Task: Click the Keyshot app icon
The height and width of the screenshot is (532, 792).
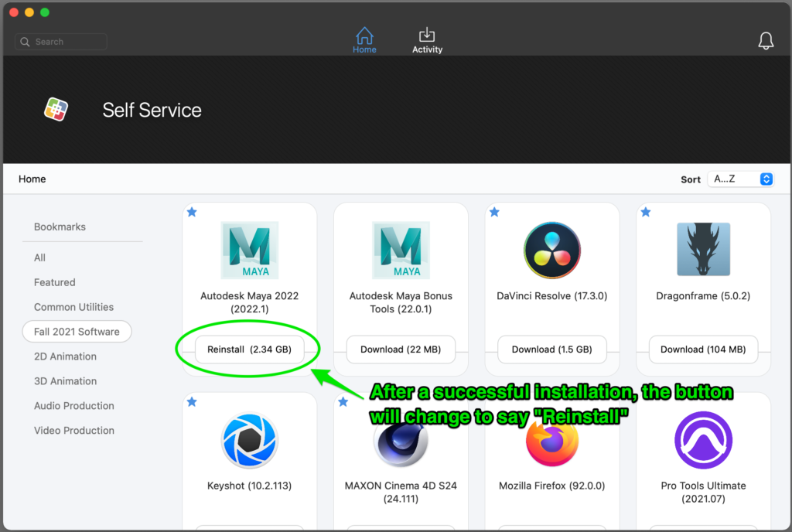Action: click(x=250, y=441)
